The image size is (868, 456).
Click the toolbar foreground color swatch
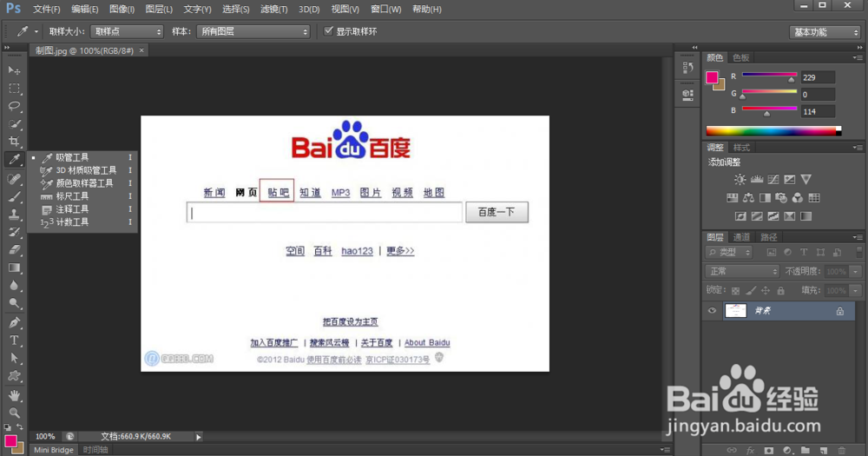(10, 441)
